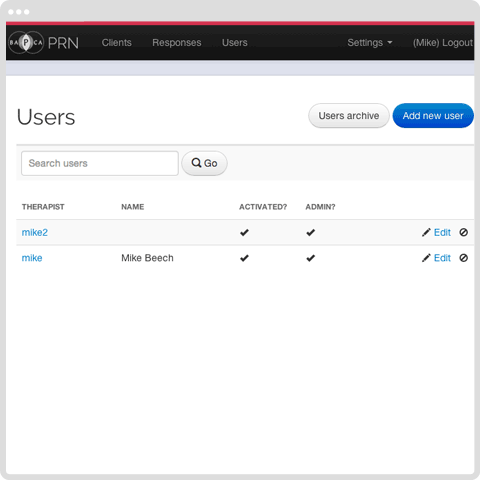
Task: Click Add new user button
Action: point(433,116)
